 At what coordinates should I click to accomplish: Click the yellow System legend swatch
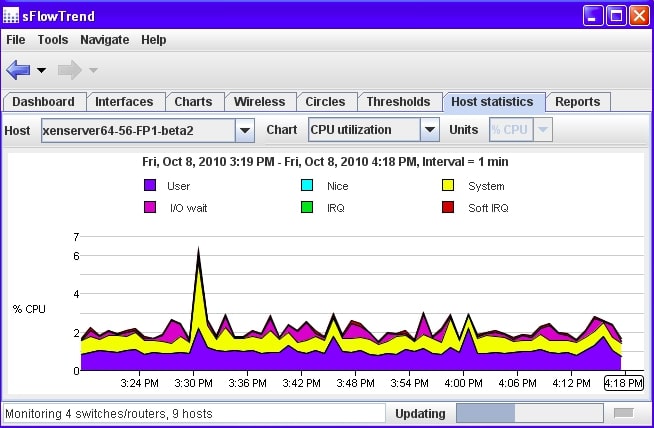(448, 185)
